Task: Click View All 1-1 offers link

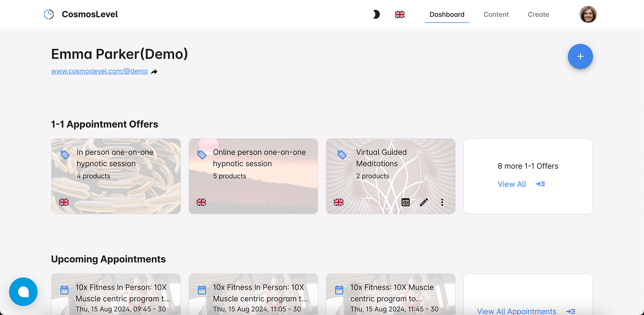Action: pyautogui.click(x=512, y=184)
